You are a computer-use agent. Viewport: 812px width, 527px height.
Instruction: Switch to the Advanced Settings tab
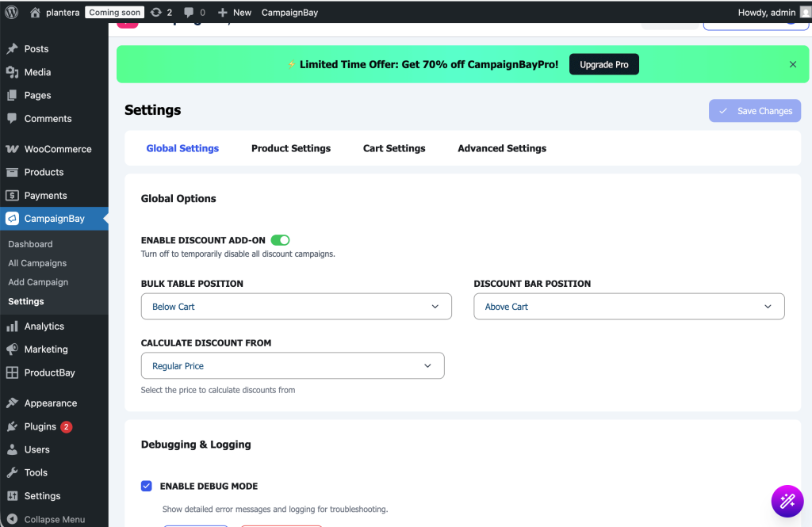pos(502,148)
